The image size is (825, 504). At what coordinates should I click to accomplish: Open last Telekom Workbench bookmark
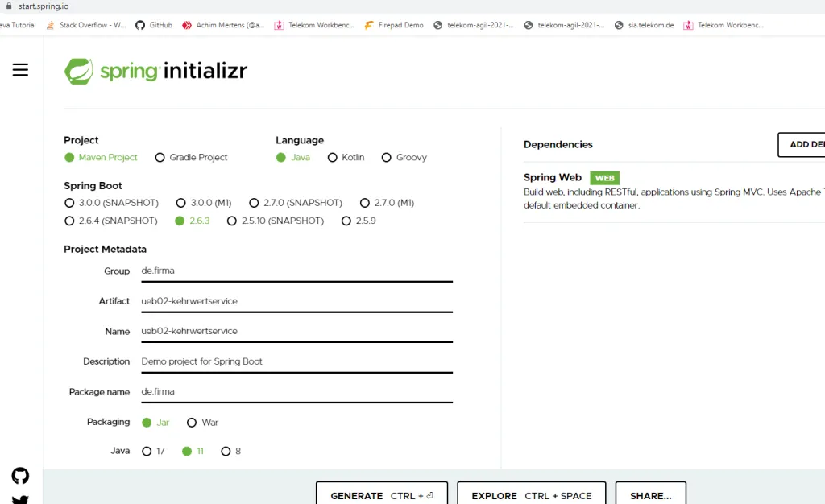(x=723, y=25)
